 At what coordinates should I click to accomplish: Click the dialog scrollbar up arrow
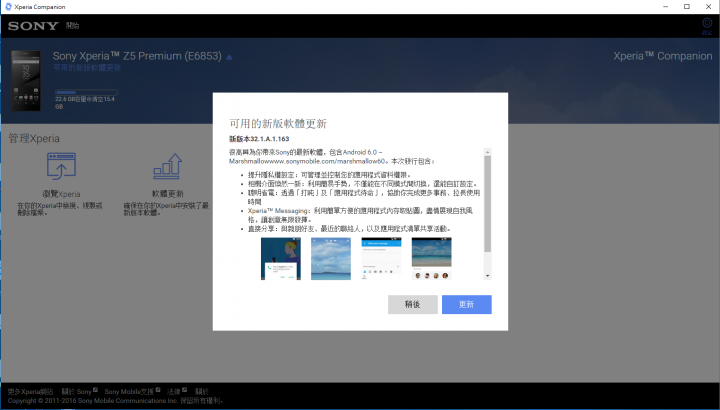click(x=488, y=152)
